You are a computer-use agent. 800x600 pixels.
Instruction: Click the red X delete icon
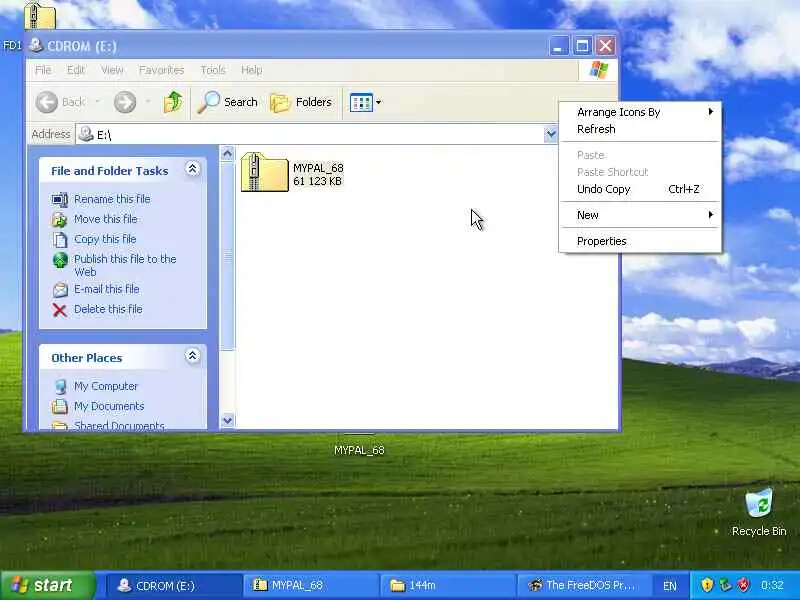click(x=60, y=310)
